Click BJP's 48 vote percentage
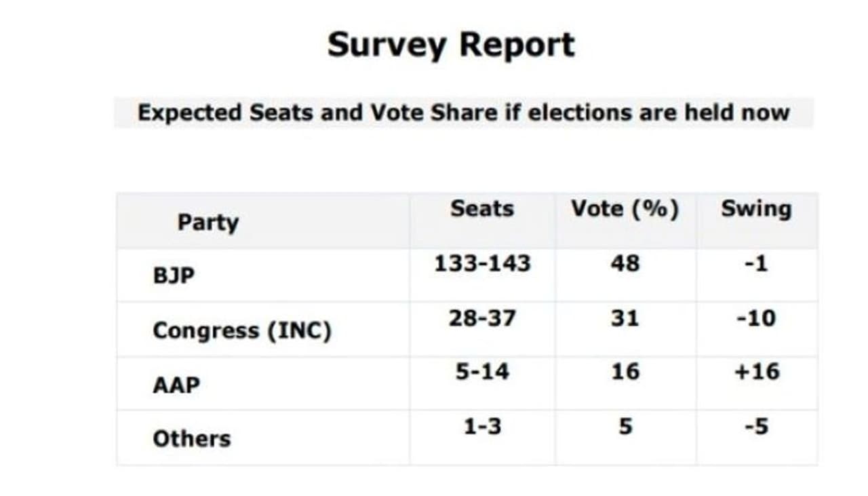Screen dimensions: 868x496 (x=625, y=263)
